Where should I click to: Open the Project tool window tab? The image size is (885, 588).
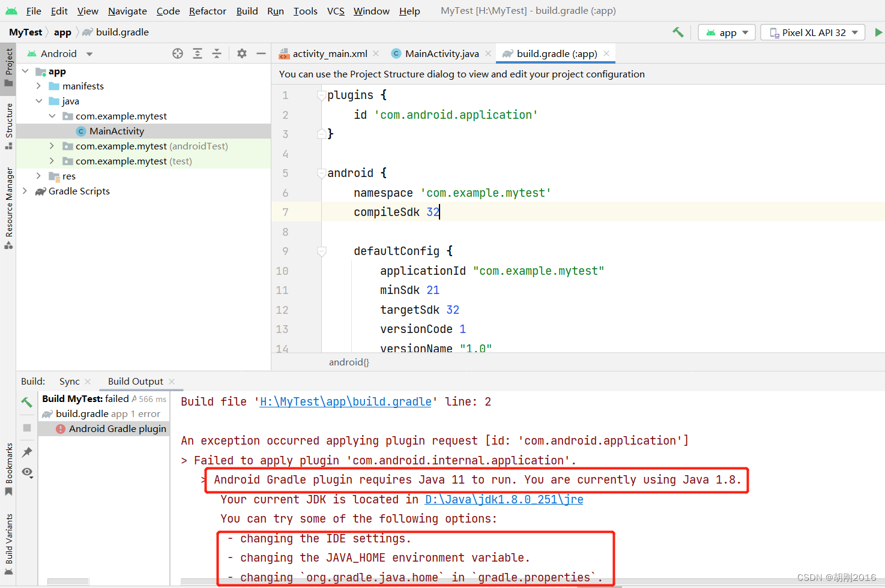point(8,68)
